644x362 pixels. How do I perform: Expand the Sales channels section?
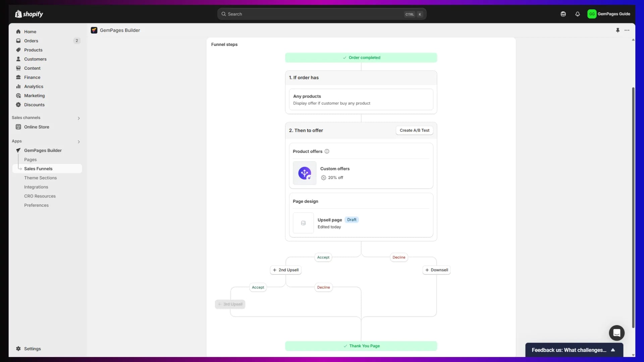pyautogui.click(x=79, y=118)
